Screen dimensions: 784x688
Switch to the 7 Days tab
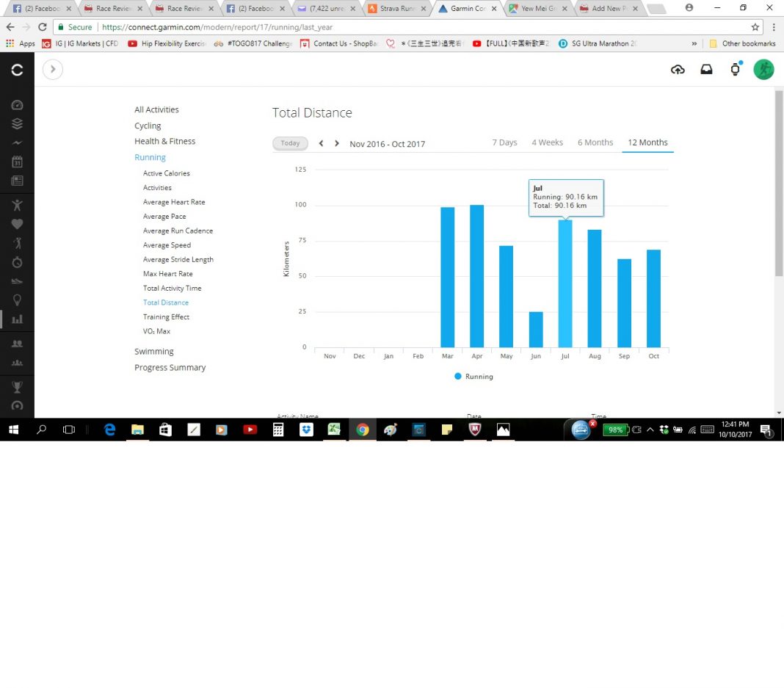coord(504,142)
